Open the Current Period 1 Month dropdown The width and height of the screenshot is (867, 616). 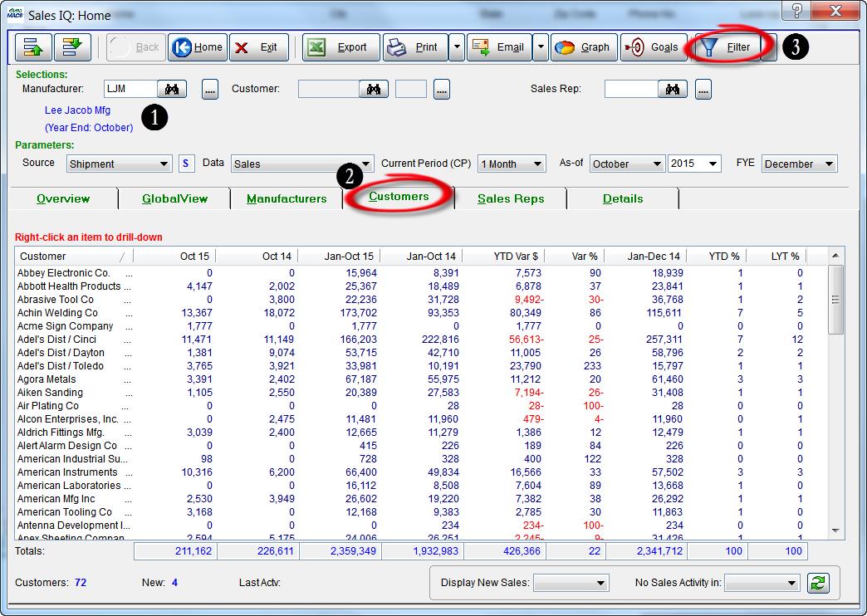pos(512,164)
